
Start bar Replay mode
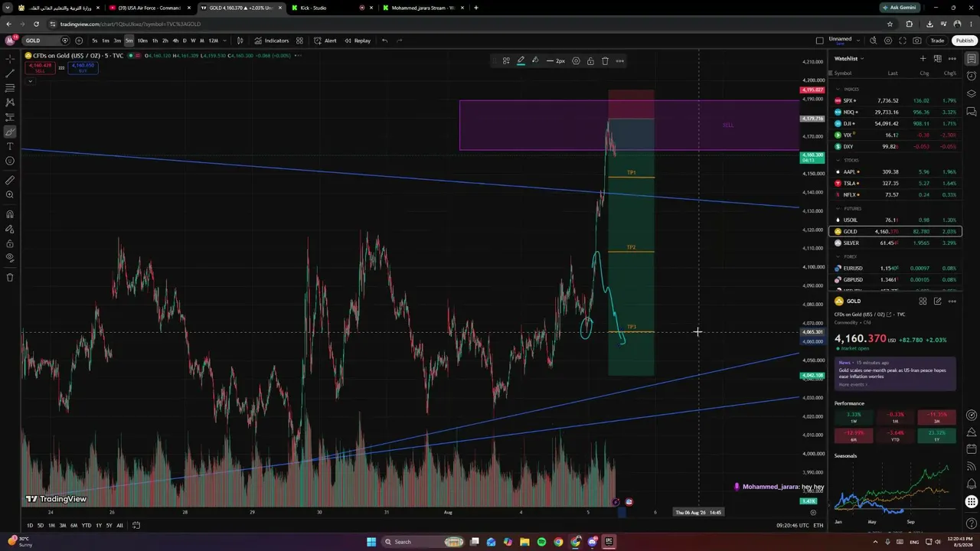[358, 41]
